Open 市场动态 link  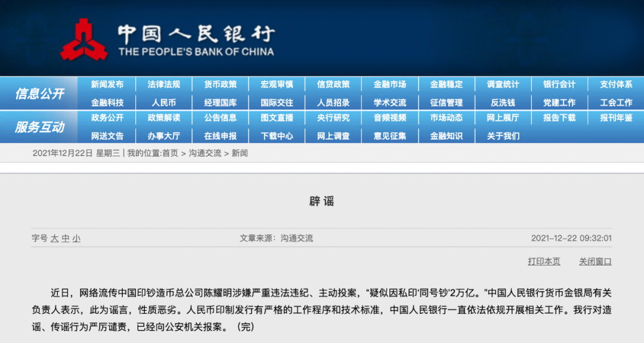[447, 118]
